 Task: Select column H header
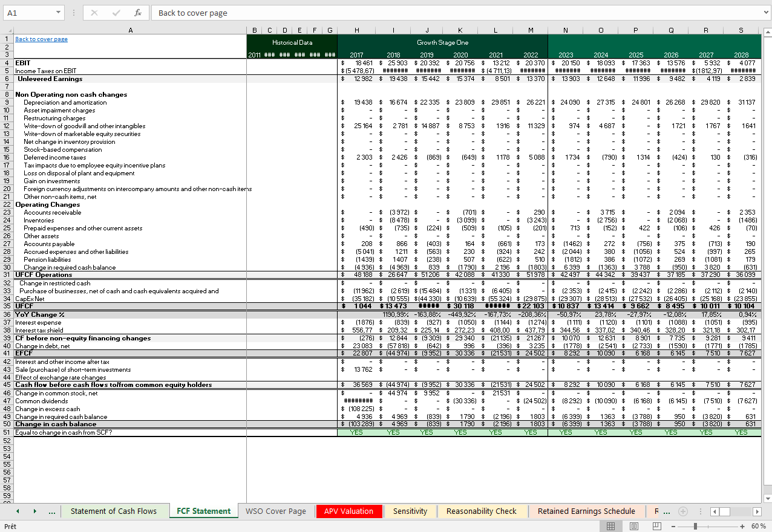click(356, 30)
